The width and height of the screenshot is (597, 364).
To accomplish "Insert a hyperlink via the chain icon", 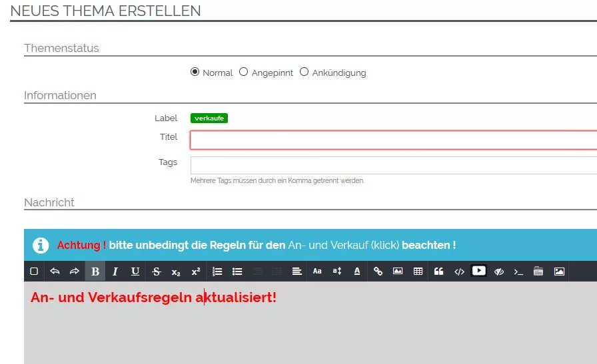I will pyautogui.click(x=378, y=272).
